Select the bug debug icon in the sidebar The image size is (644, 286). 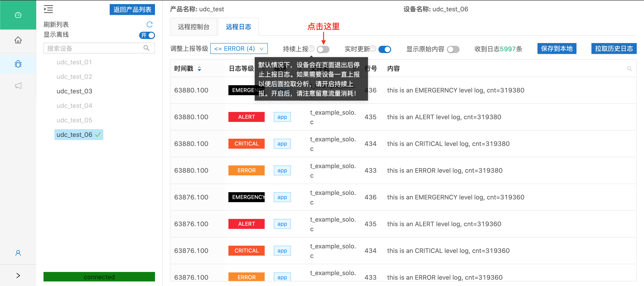coord(18,64)
